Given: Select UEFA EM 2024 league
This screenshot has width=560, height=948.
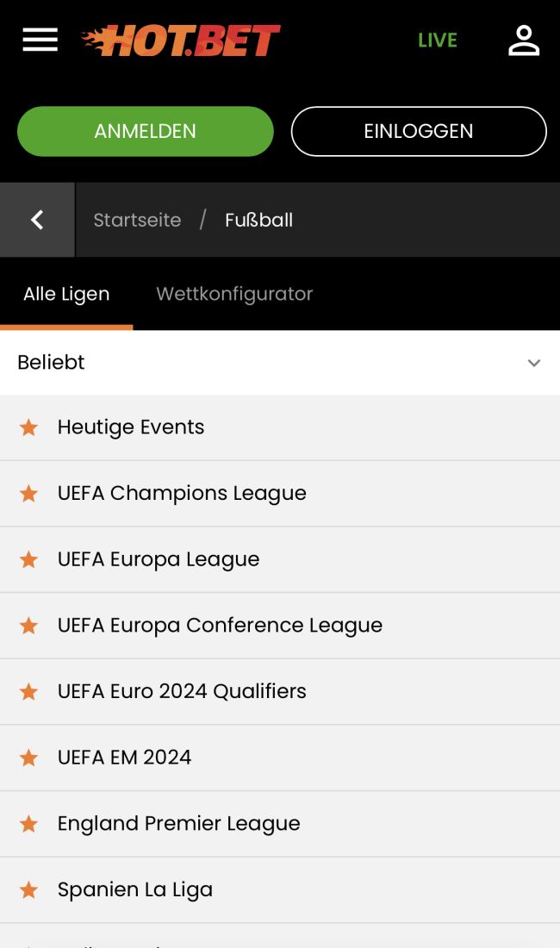Looking at the screenshot, I should coord(124,758).
